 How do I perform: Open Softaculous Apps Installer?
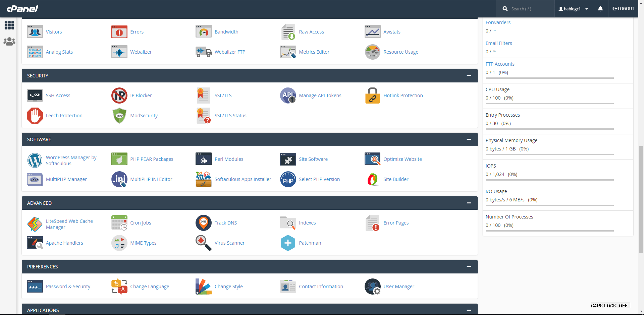tap(243, 179)
